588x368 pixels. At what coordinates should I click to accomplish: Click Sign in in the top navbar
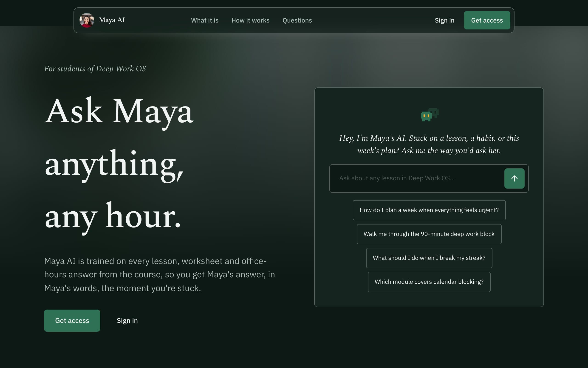pos(444,20)
